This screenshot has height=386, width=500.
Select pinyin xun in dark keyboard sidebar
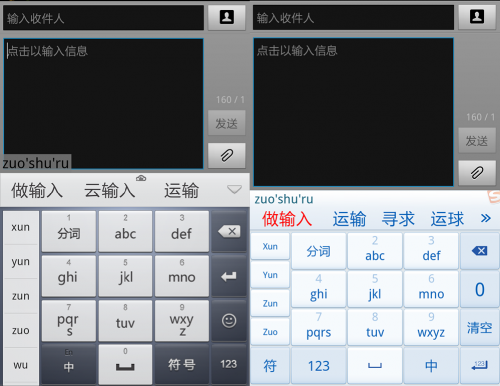click(21, 227)
